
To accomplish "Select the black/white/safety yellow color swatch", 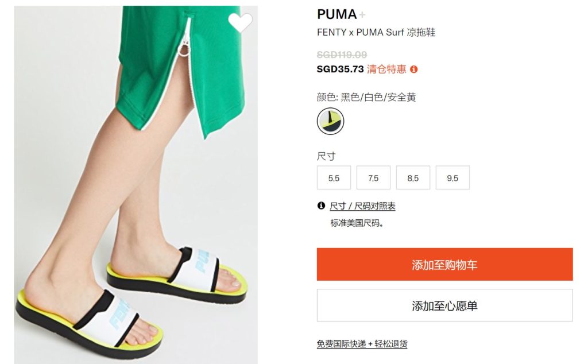I will coord(330,121).
